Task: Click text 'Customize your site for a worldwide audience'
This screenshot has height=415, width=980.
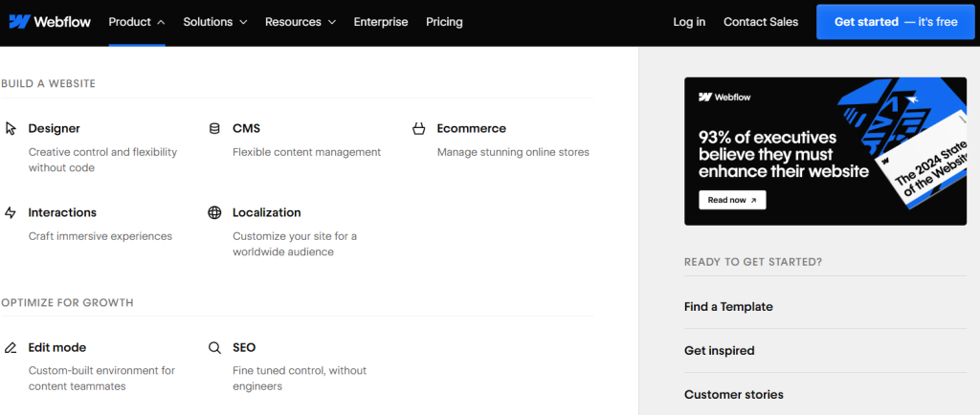Action: (295, 244)
